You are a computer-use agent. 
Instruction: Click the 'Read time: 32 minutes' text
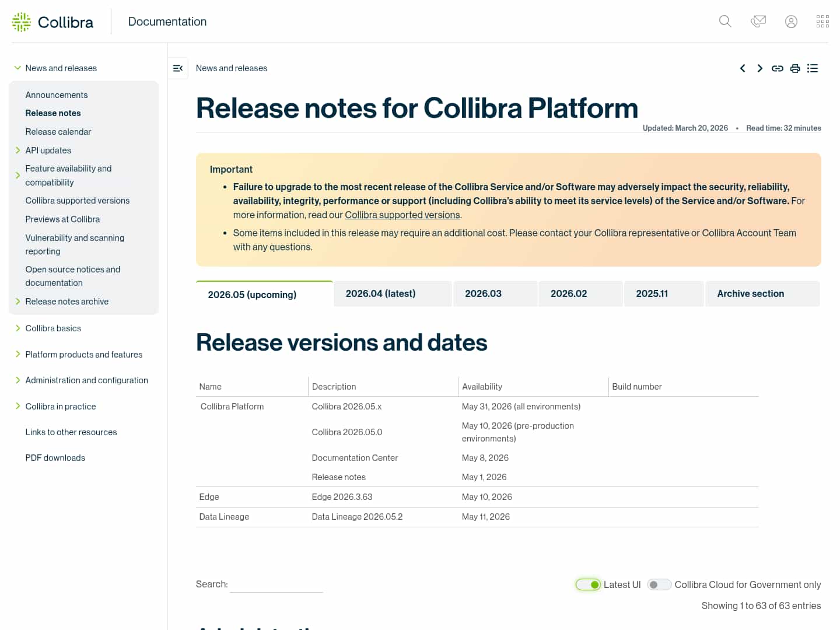coord(783,128)
